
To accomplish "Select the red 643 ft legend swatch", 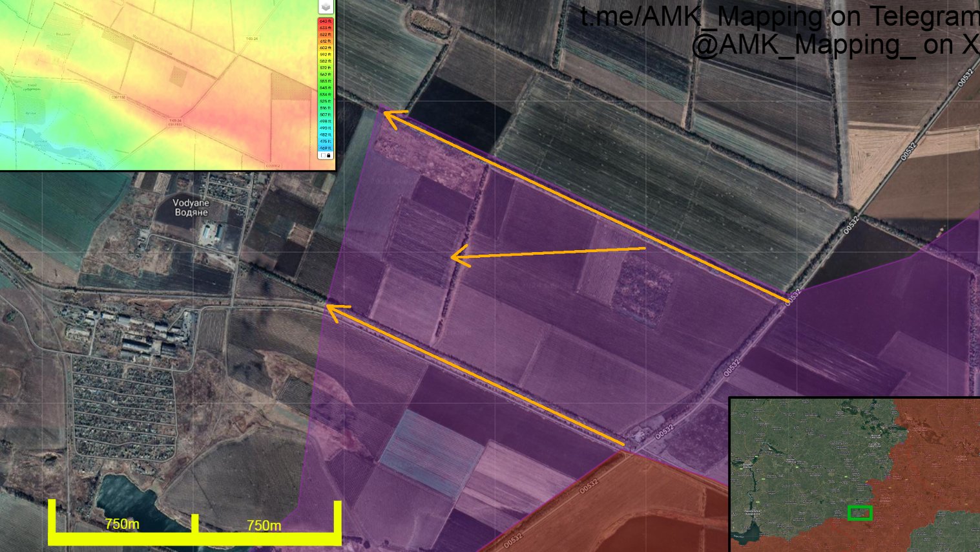I will [x=326, y=21].
